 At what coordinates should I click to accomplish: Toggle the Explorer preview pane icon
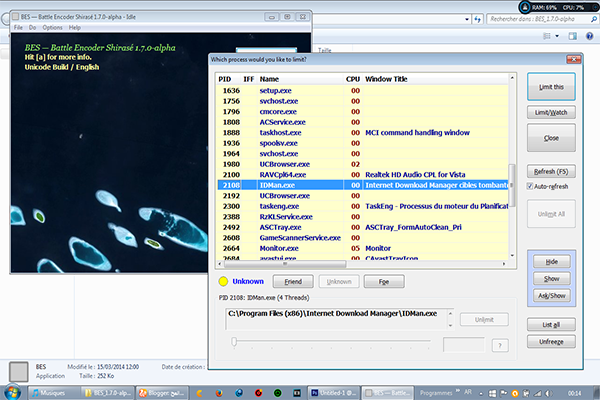(x=572, y=36)
